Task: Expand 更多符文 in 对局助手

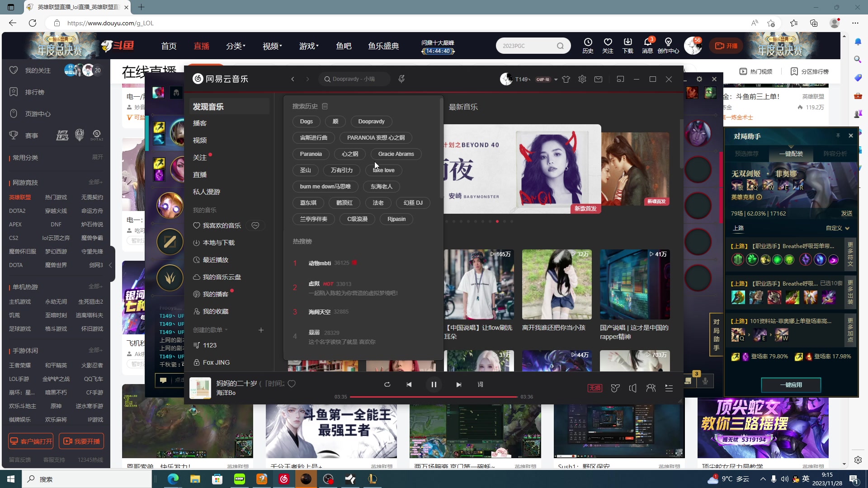Action: 850,254
